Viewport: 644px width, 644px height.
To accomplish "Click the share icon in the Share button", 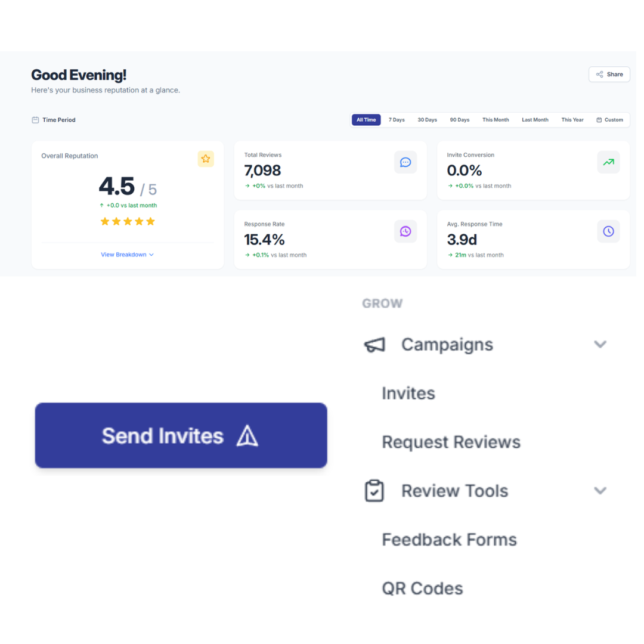I will coord(600,74).
